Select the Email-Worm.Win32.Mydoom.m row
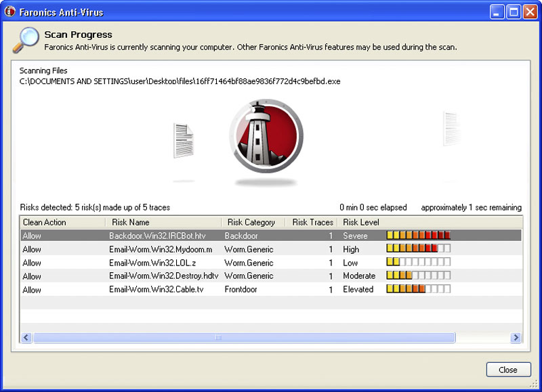 coord(270,249)
